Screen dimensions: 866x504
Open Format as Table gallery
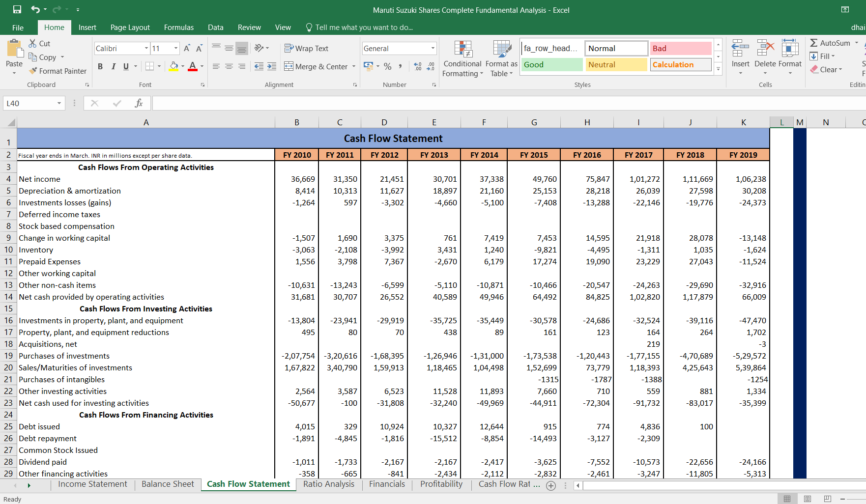pyautogui.click(x=501, y=59)
